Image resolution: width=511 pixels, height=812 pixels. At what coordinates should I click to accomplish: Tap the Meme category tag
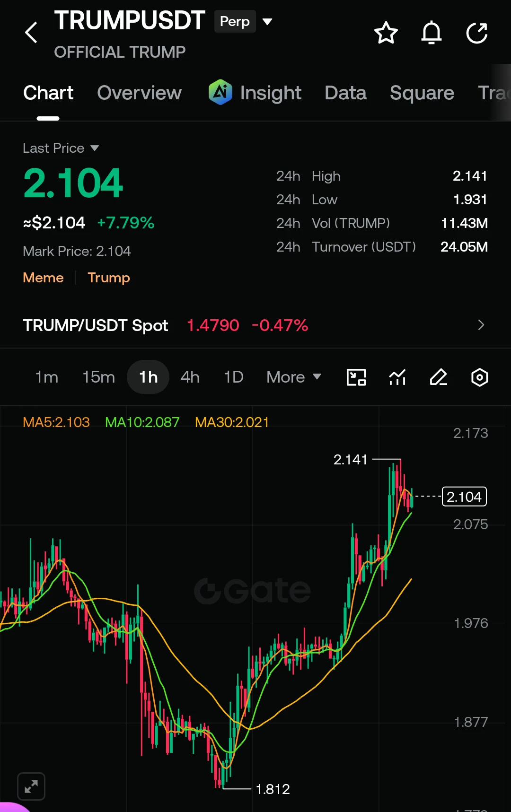(43, 278)
